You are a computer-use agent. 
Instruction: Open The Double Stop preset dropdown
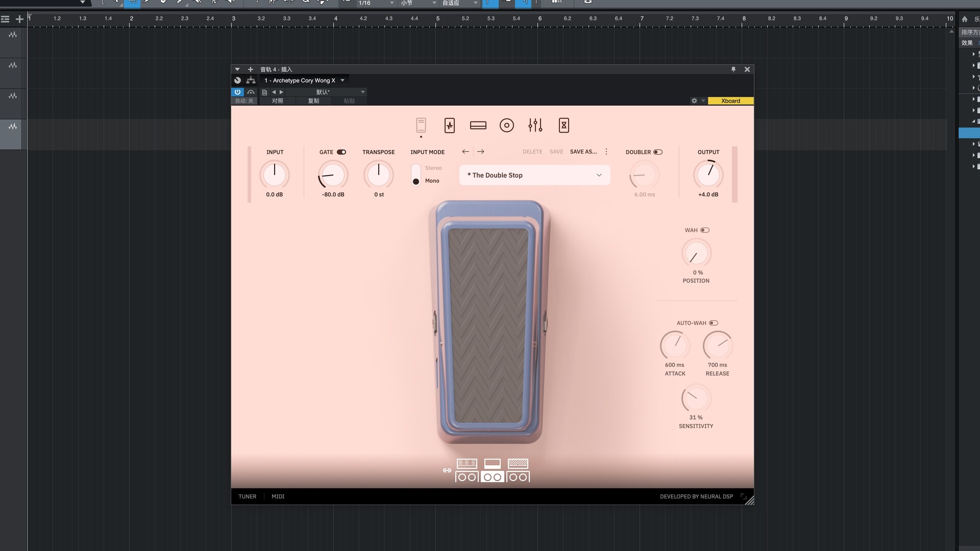pyautogui.click(x=534, y=175)
